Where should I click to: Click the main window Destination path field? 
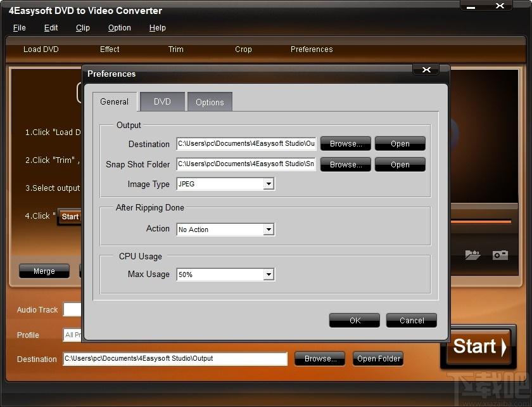pyautogui.click(x=175, y=359)
